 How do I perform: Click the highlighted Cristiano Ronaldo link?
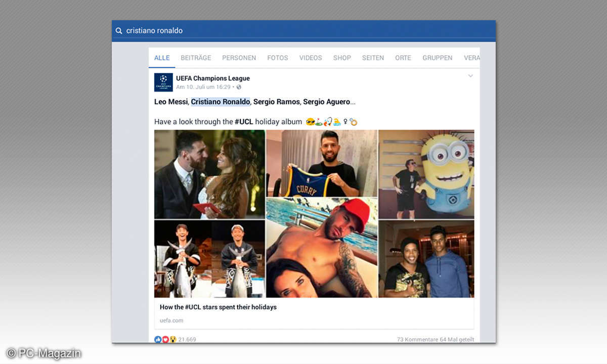click(x=221, y=102)
